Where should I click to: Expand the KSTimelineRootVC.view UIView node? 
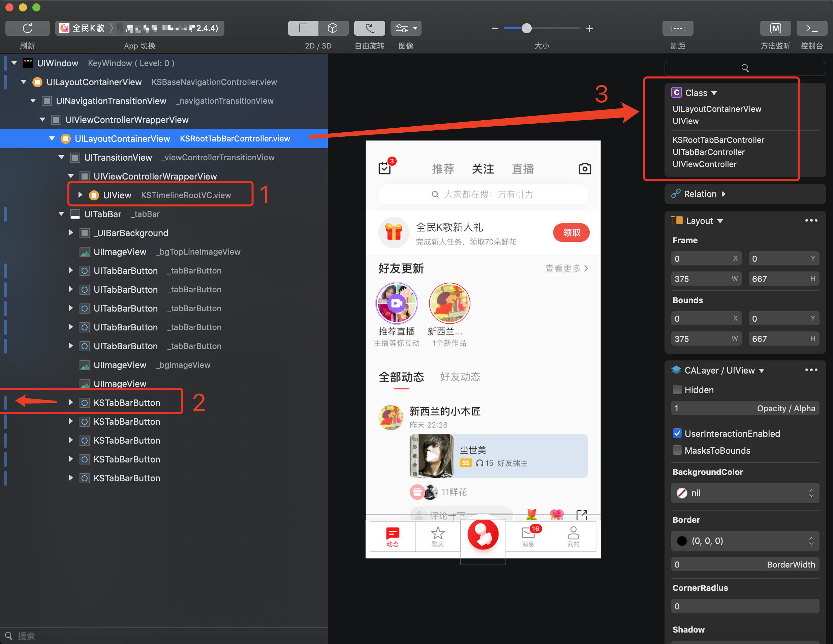(80, 195)
